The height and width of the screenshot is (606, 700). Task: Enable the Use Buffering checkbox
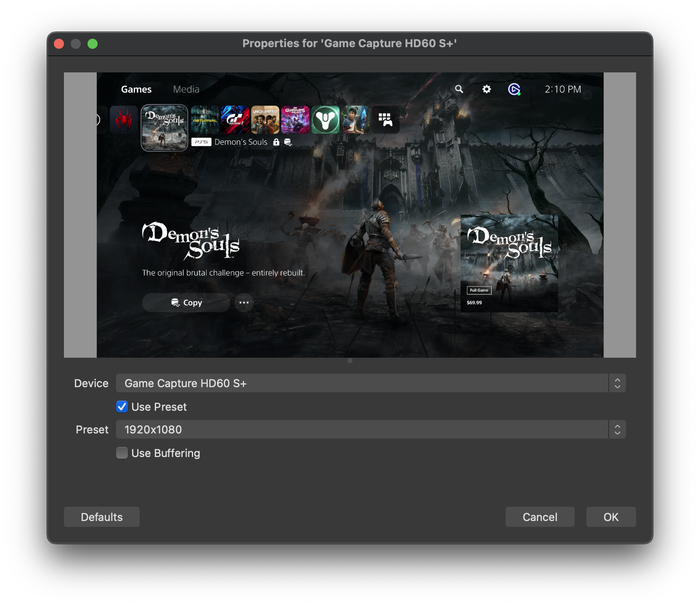pos(122,453)
